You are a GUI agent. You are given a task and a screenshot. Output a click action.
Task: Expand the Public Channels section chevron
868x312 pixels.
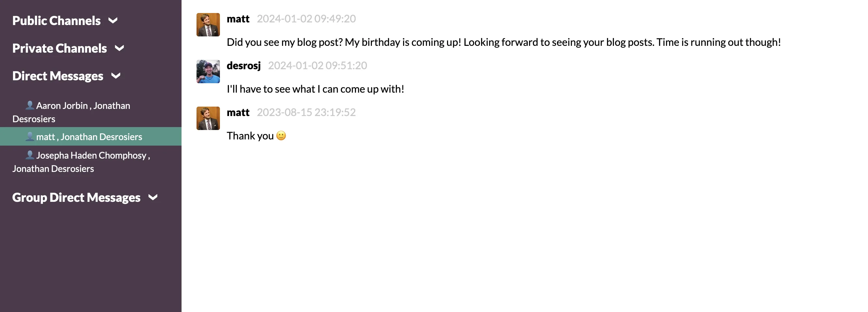point(113,20)
